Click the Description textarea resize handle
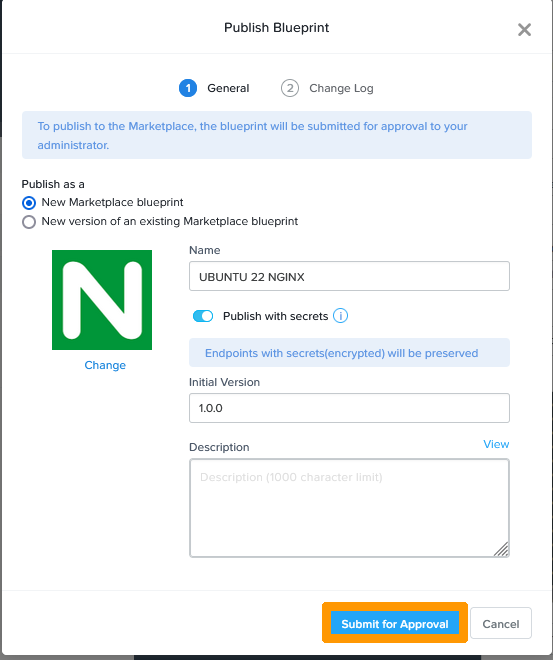 pos(501,549)
